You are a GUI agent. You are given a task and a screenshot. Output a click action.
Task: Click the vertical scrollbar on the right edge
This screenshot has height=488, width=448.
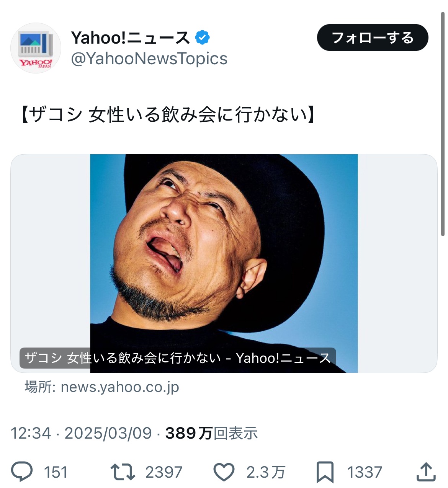pos(443,122)
